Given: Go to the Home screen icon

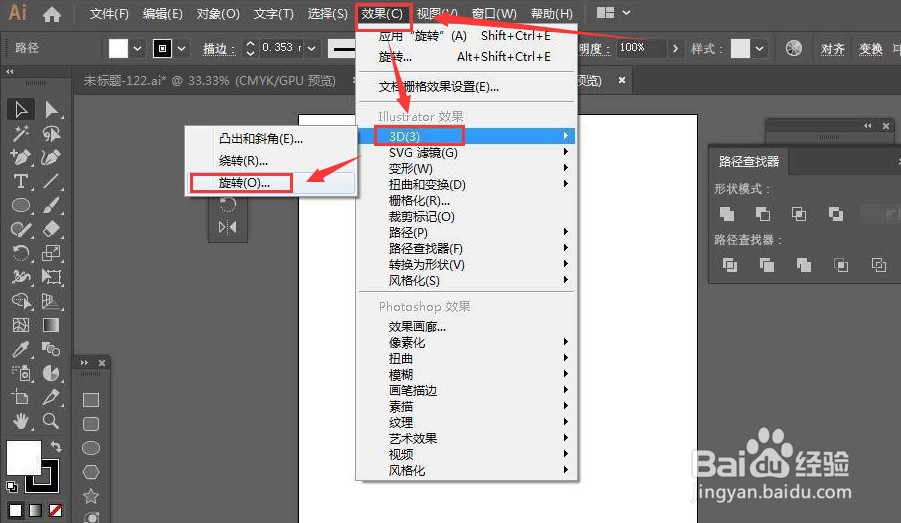Looking at the screenshot, I should 52,14.
